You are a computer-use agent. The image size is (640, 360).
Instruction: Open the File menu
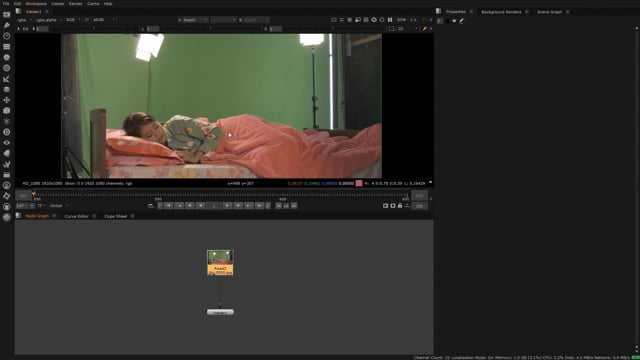(6, 3)
